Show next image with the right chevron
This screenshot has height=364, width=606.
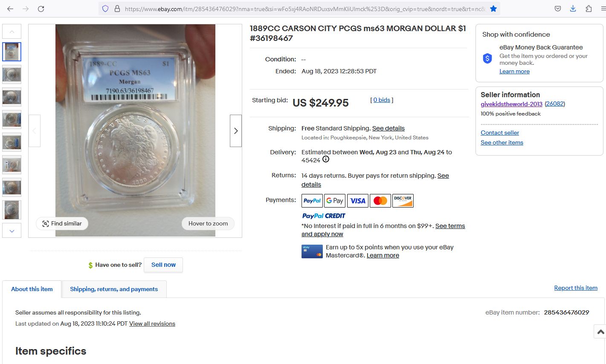(236, 131)
